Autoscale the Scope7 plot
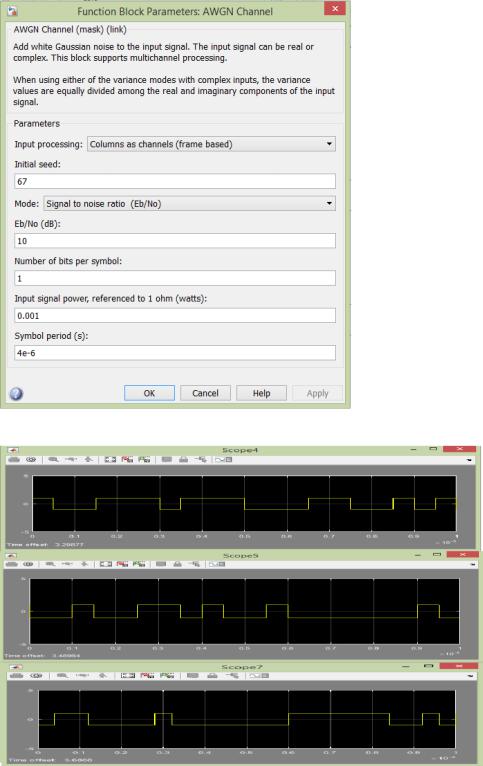 [128, 676]
